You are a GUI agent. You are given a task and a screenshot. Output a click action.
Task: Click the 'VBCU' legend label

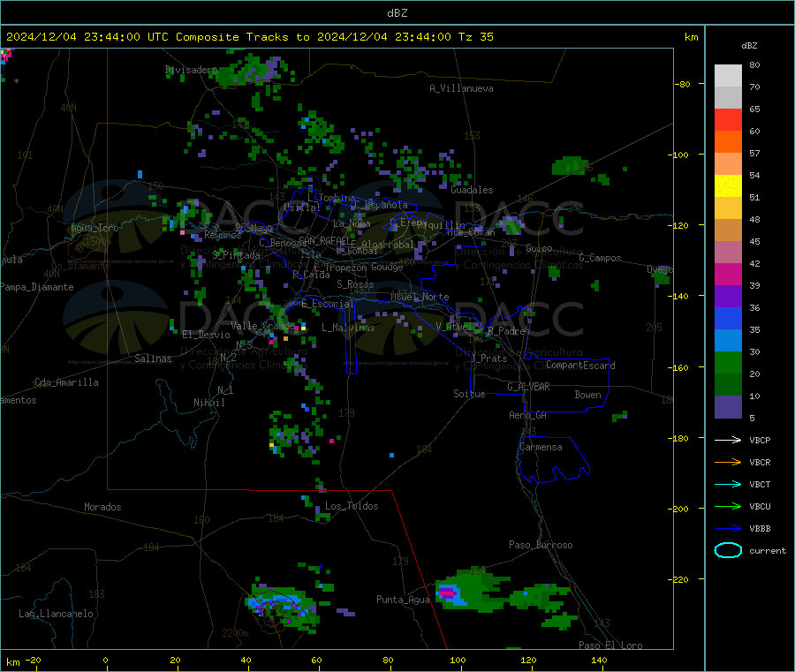click(x=760, y=506)
